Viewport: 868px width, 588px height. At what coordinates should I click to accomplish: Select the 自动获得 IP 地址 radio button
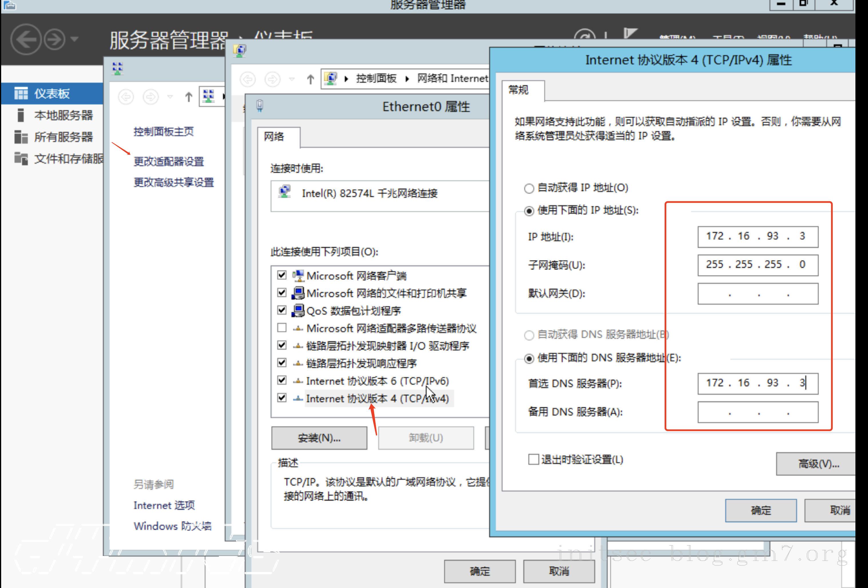click(529, 188)
